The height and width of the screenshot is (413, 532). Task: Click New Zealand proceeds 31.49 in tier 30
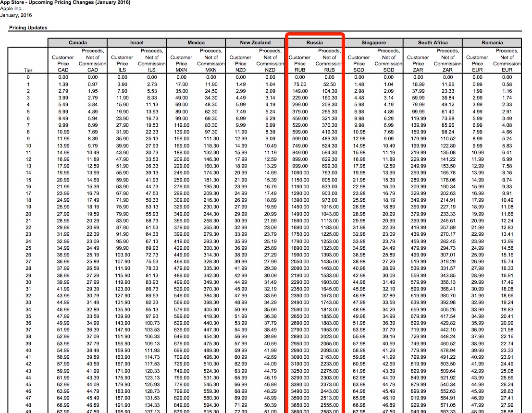tap(270, 282)
